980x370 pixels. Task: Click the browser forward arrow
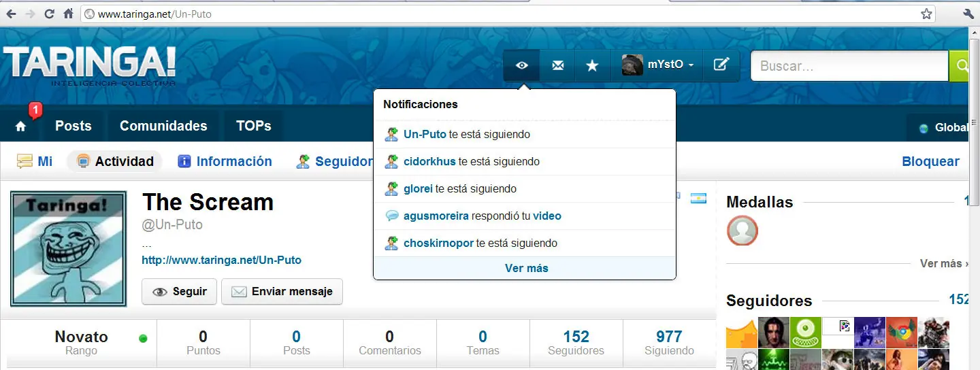click(30, 14)
